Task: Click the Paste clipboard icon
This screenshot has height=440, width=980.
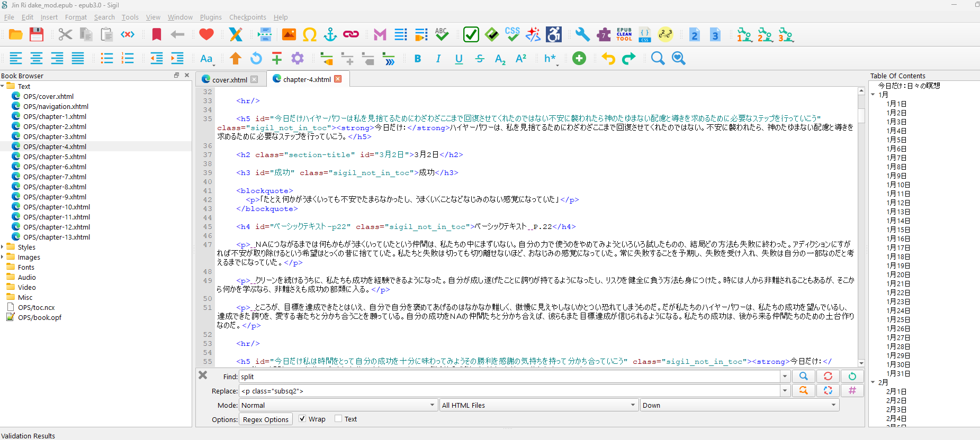Action: [106, 35]
